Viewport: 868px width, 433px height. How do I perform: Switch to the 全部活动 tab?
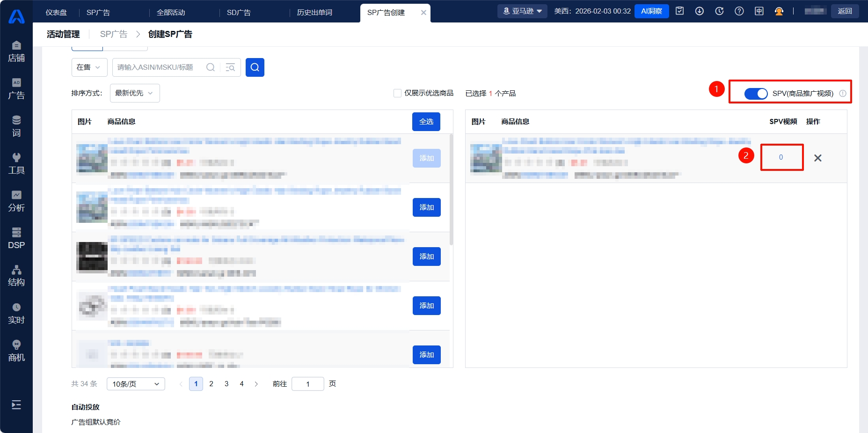[171, 13]
